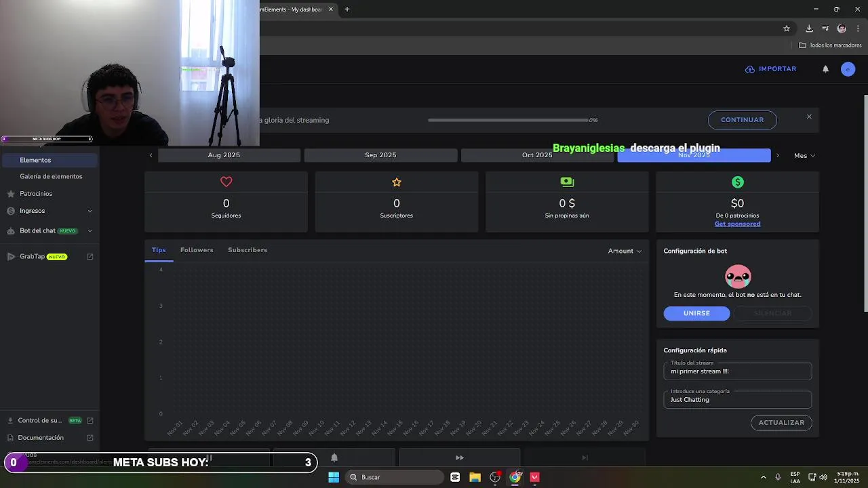Open Chrome media controls icon

point(825,28)
